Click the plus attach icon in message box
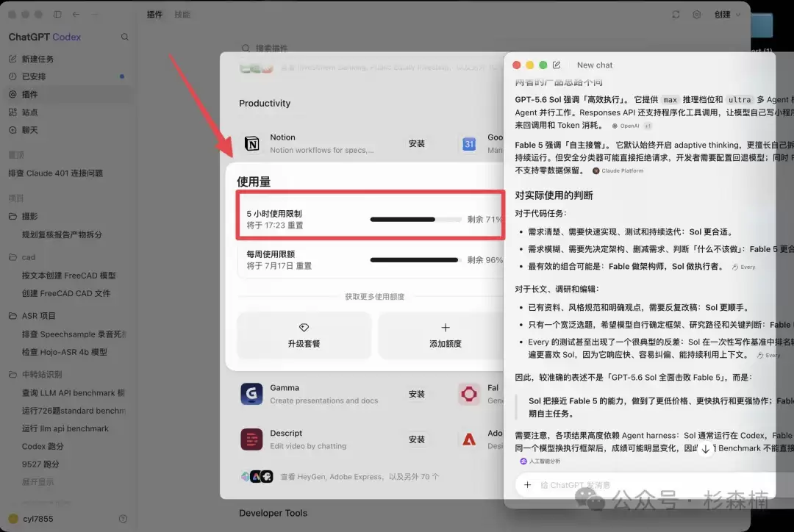The height and width of the screenshot is (532, 794). [x=527, y=485]
